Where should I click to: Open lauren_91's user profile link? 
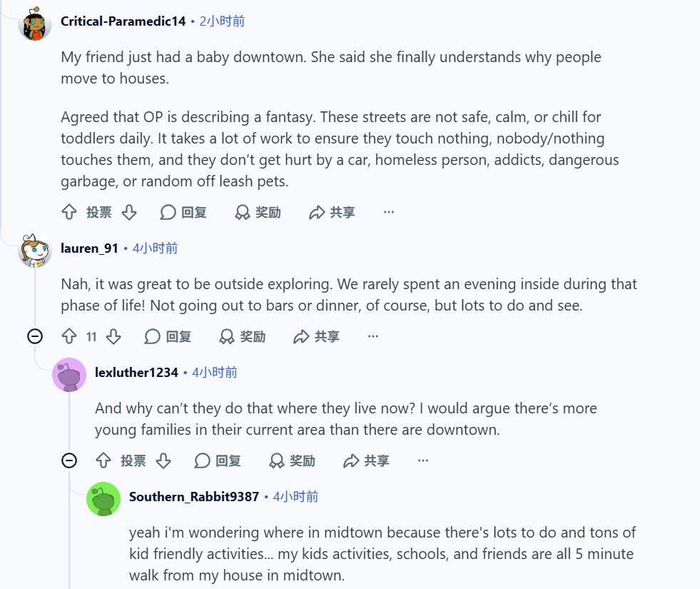point(89,248)
